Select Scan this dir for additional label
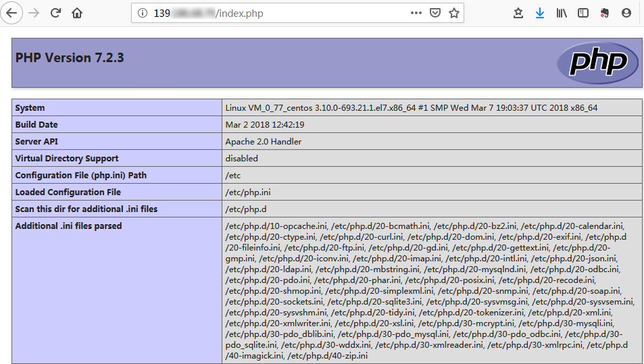The height and width of the screenshot is (364, 644). coord(86,209)
